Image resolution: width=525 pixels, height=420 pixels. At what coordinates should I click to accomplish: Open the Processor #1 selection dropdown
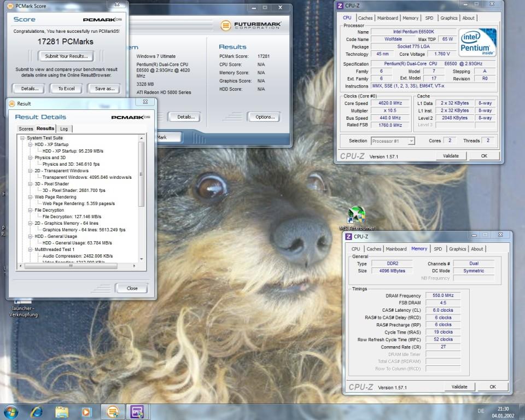(393, 141)
